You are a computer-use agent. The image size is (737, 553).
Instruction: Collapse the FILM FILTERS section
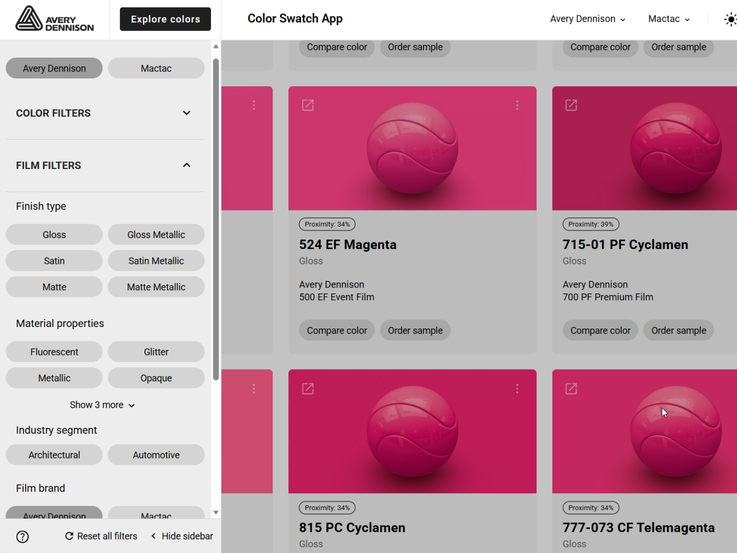tap(105, 165)
